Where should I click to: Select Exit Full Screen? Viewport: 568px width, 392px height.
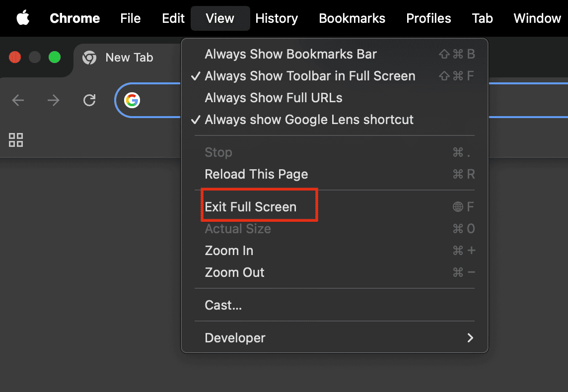pos(251,207)
